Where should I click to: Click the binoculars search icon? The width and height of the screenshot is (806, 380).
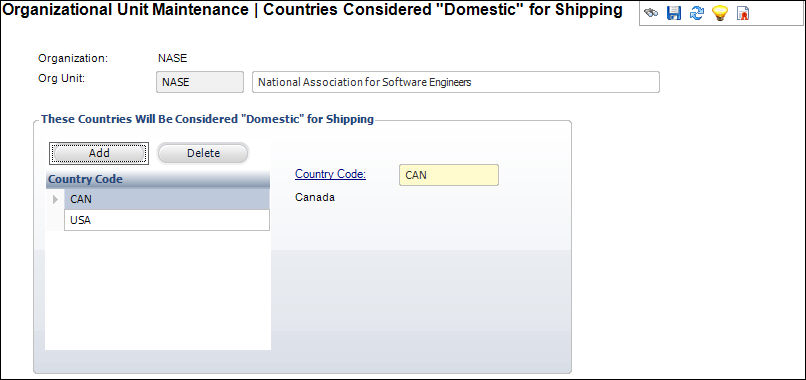click(651, 14)
